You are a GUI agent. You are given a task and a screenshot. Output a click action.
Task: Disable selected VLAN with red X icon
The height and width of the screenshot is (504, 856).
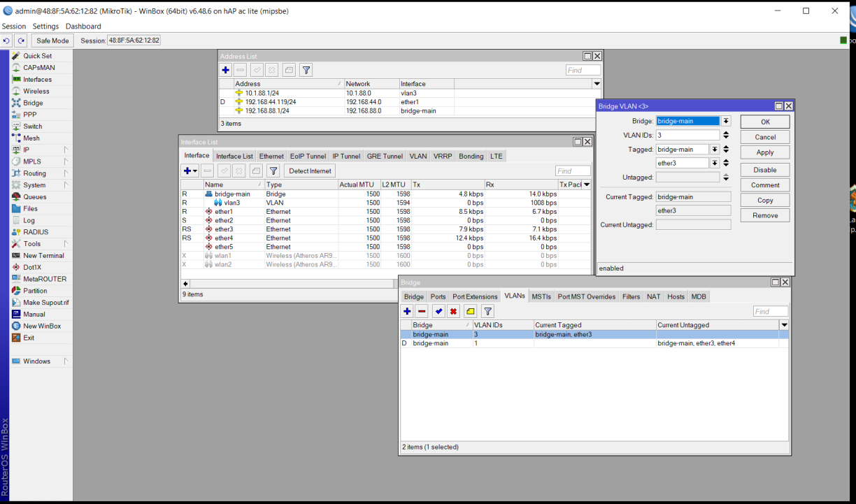453,311
